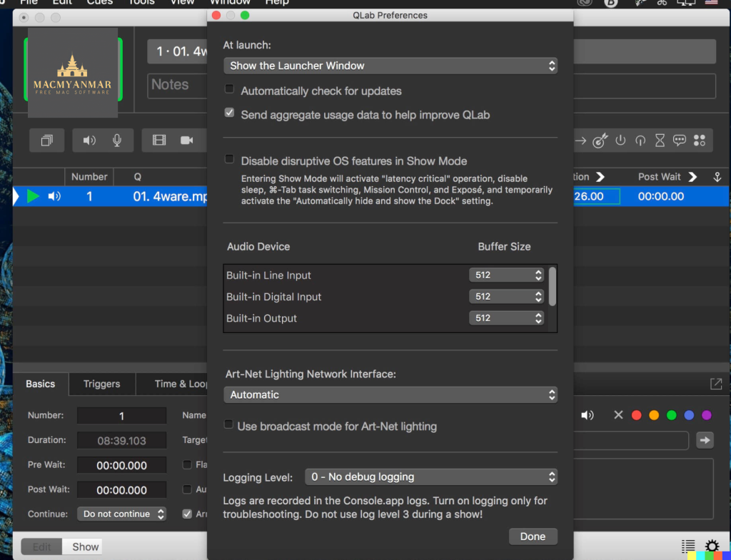This screenshot has height=560, width=731.
Task: Add a Group cue from toolbar
Action: pos(46,141)
